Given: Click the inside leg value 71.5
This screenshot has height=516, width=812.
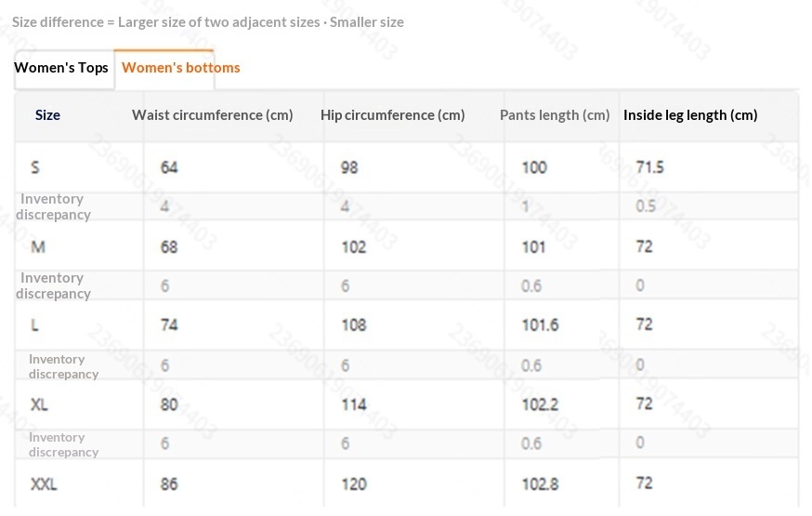Looking at the screenshot, I should coord(650,166).
